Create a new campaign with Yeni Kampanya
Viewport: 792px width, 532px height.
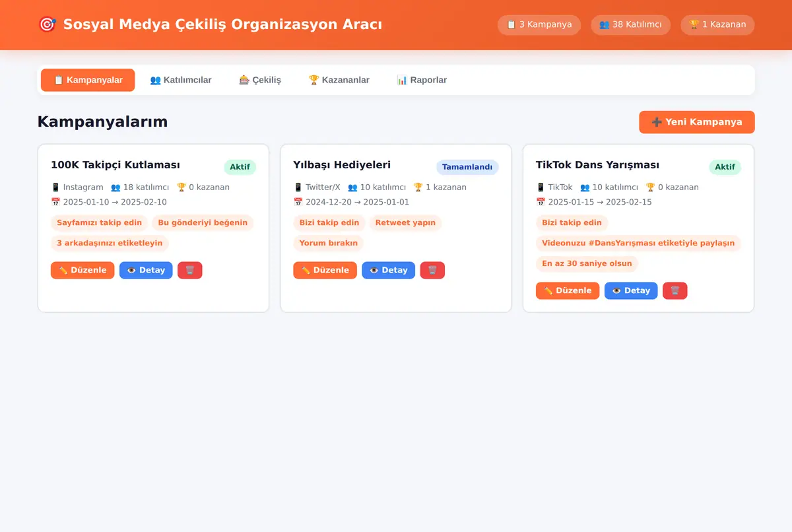(x=697, y=122)
